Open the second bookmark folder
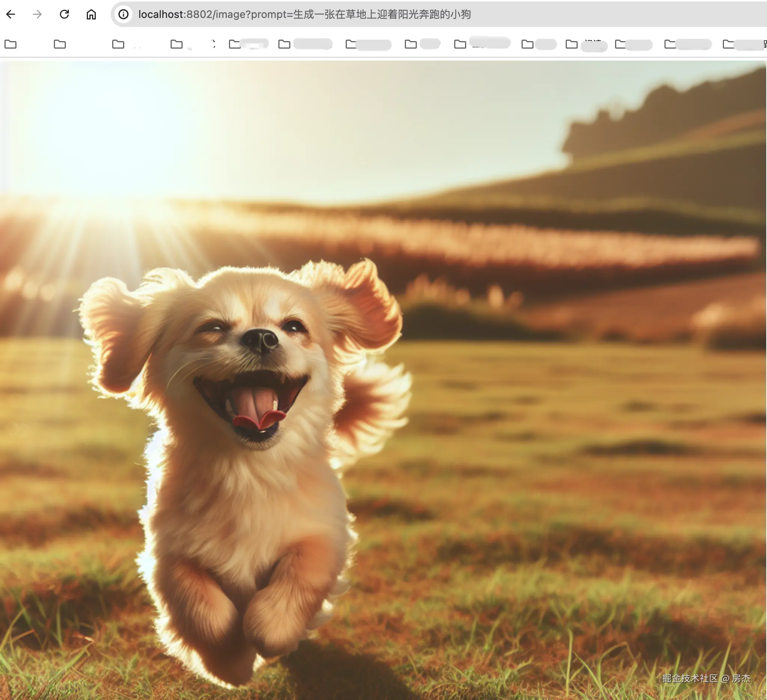Screen dimensions: 767x700 point(60,44)
